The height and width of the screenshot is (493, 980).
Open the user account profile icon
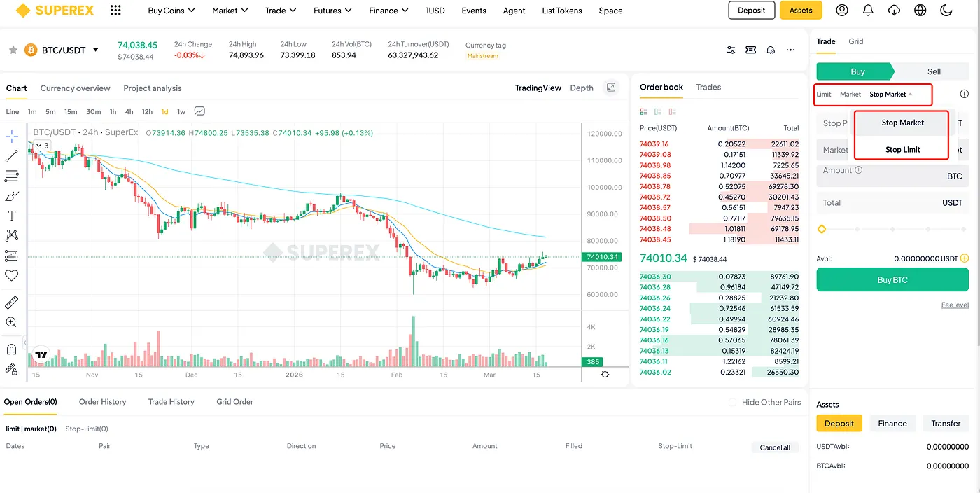click(x=842, y=11)
